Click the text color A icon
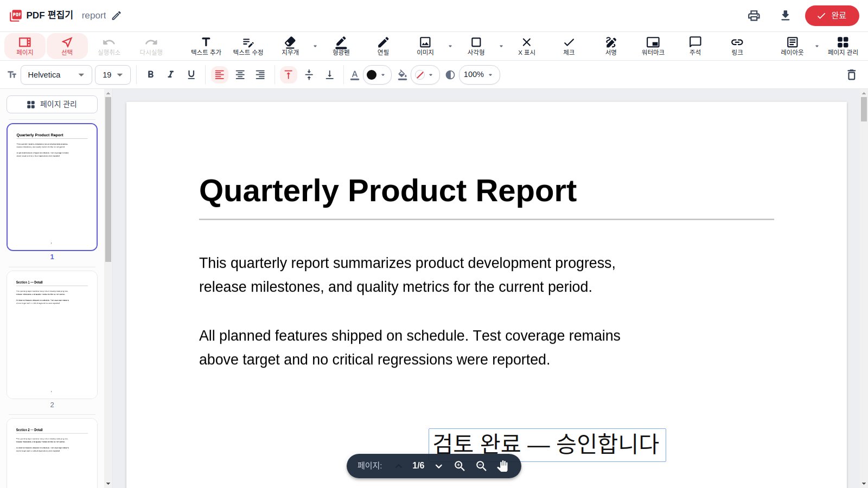Screen dimensions: 868x488 [x=355, y=75]
